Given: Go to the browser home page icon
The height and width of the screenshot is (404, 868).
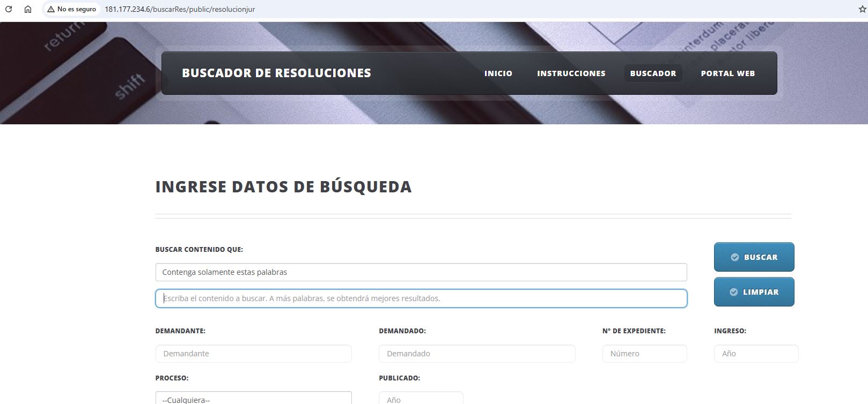Looking at the screenshot, I should coord(28,9).
